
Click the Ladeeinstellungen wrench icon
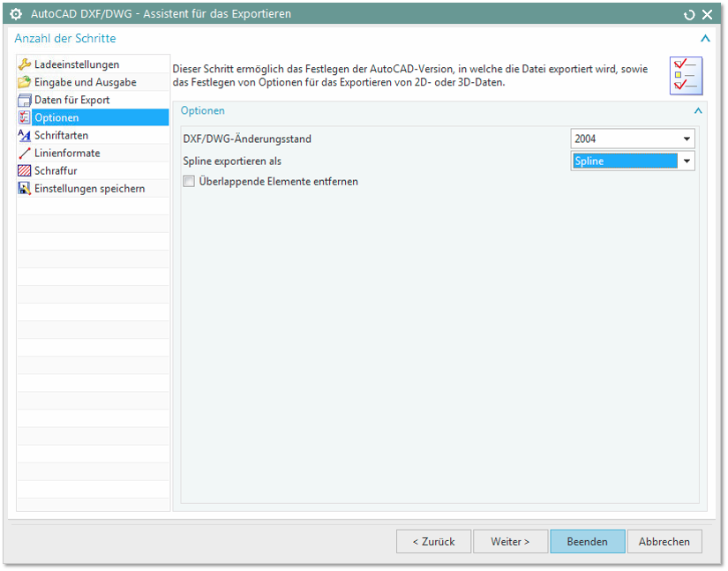pos(24,64)
